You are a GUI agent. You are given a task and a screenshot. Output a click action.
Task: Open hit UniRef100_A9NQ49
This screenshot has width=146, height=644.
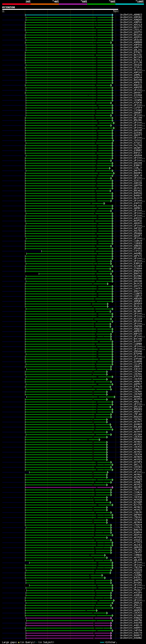pos(131,20)
